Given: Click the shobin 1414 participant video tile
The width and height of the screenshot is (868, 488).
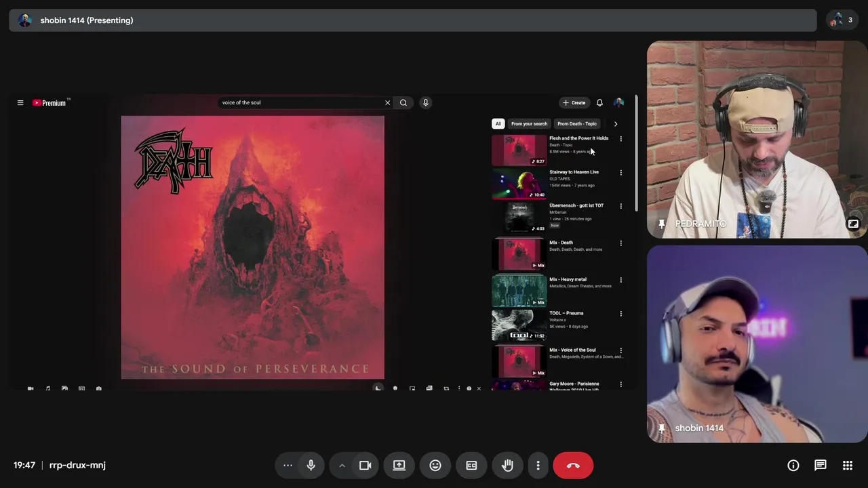Looking at the screenshot, I should [757, 344].
